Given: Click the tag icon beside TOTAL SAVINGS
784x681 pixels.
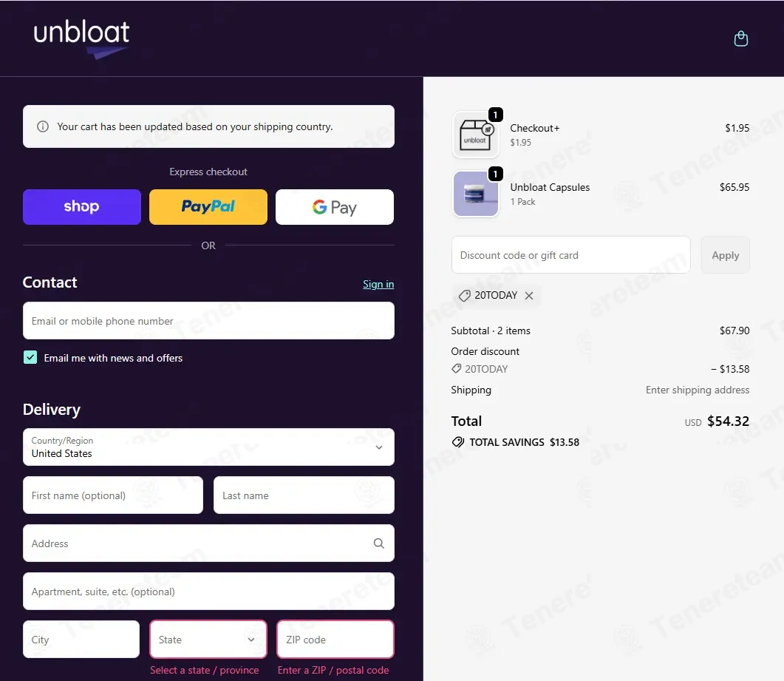Looking at the screenshot, I should tap(457, 442).
